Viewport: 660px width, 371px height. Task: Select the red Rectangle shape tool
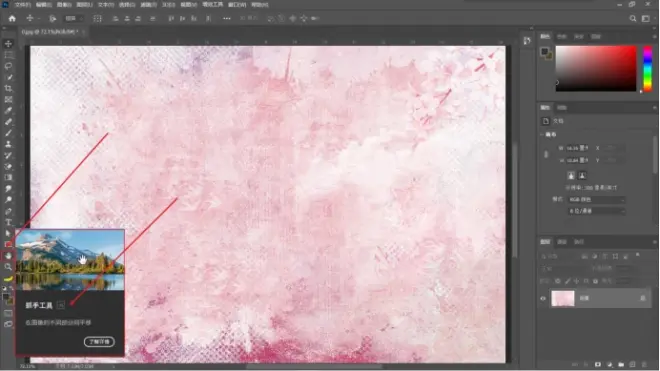click(8, 245)
